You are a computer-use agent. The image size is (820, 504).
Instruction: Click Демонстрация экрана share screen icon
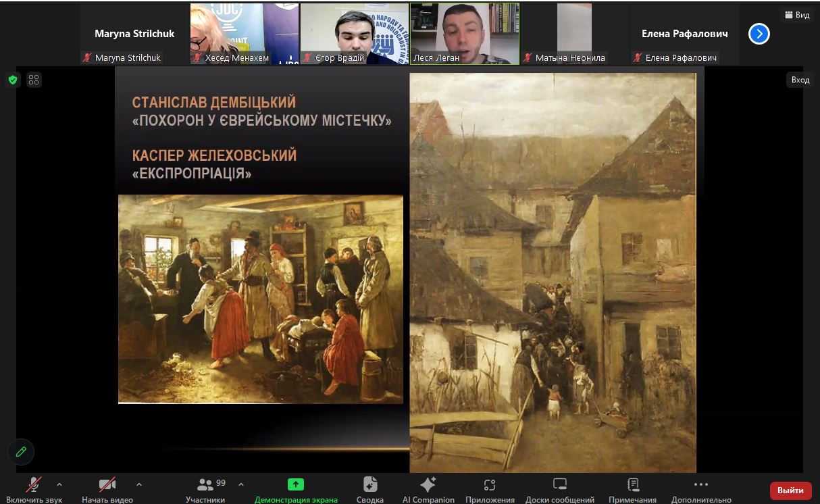click(x=296, y=484)
